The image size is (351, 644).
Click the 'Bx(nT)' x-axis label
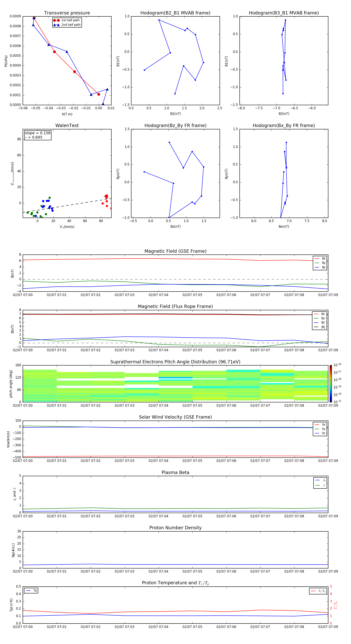284,227
